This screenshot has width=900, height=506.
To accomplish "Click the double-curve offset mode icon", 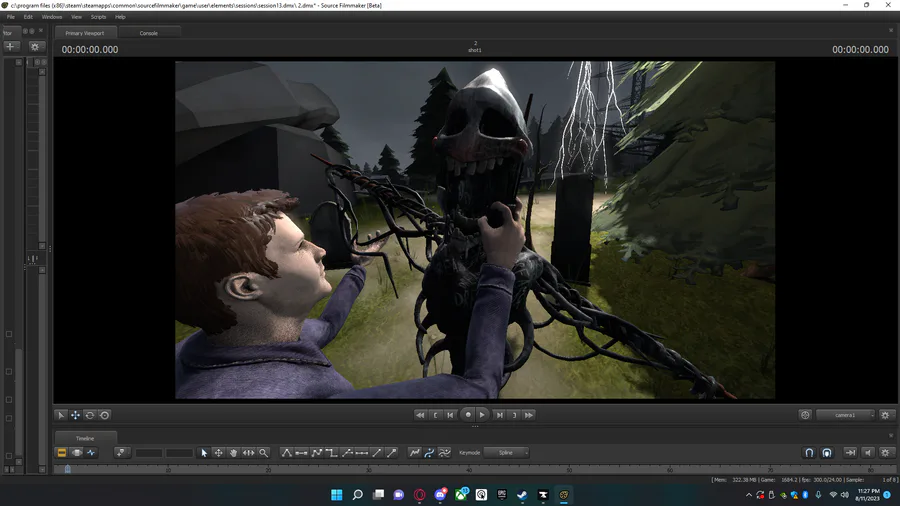I will (444, 453).
